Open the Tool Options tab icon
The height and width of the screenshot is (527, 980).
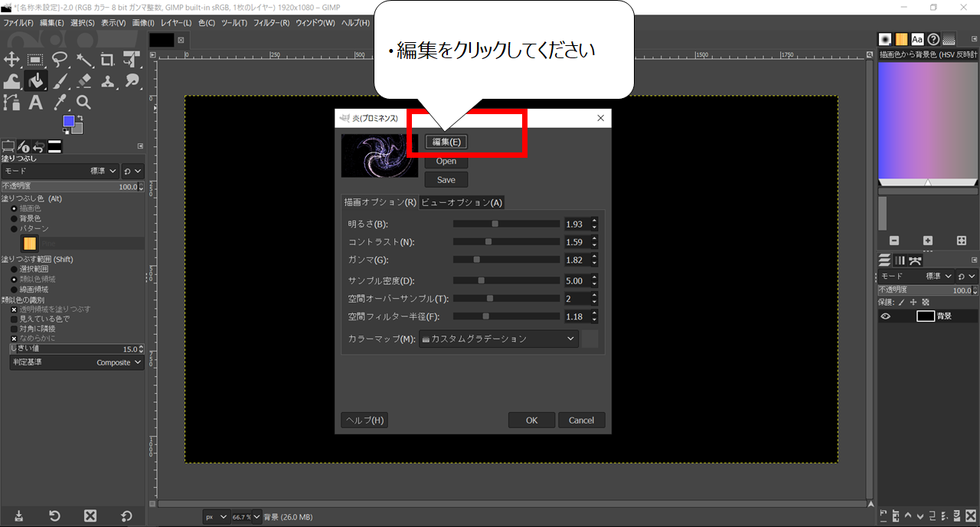pyautogui.click(x=8, y=146)
